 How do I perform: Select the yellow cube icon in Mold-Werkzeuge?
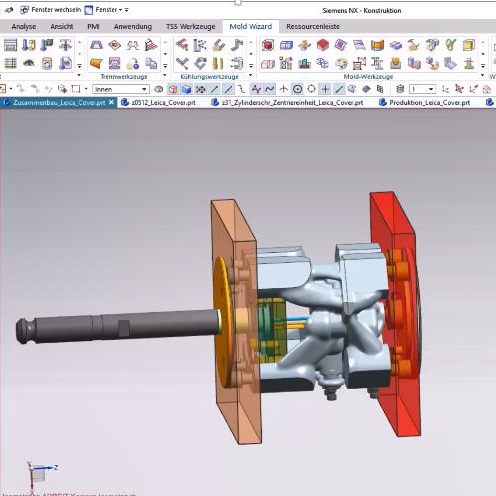coord(468,45)
